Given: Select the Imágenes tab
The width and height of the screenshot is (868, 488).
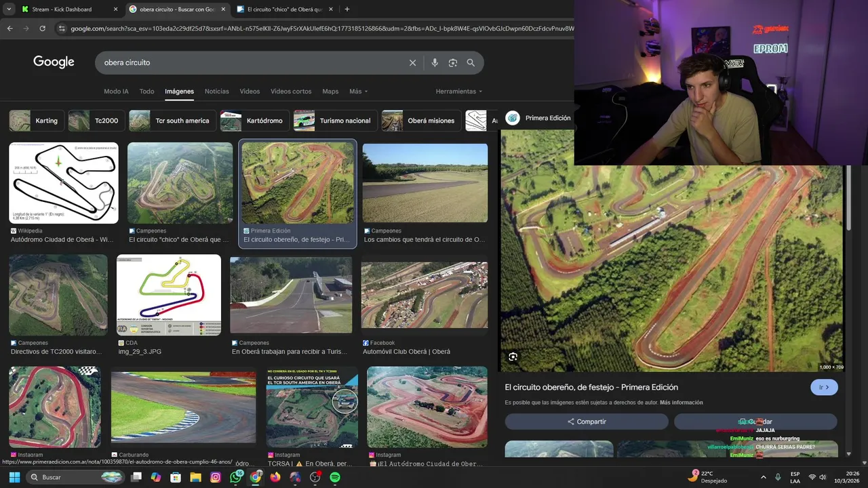Looking at the screenshot, I should (x=180, y=91).
